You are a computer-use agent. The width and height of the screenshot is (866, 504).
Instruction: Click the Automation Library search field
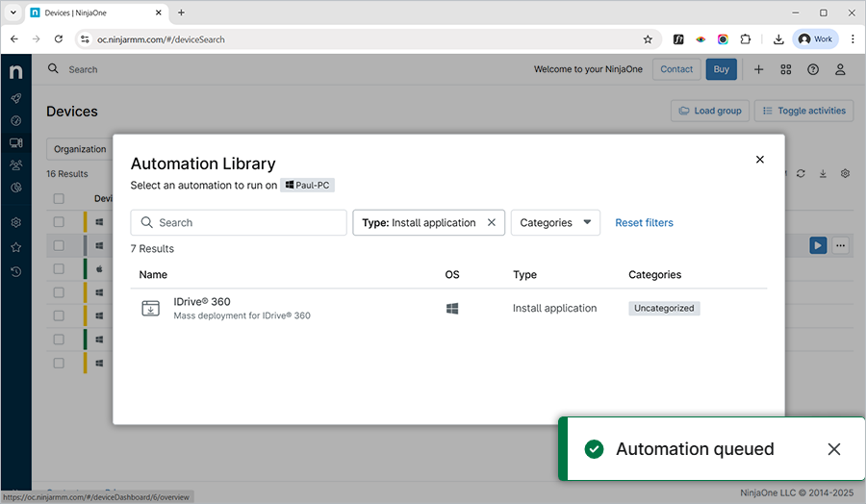point(239,222)
